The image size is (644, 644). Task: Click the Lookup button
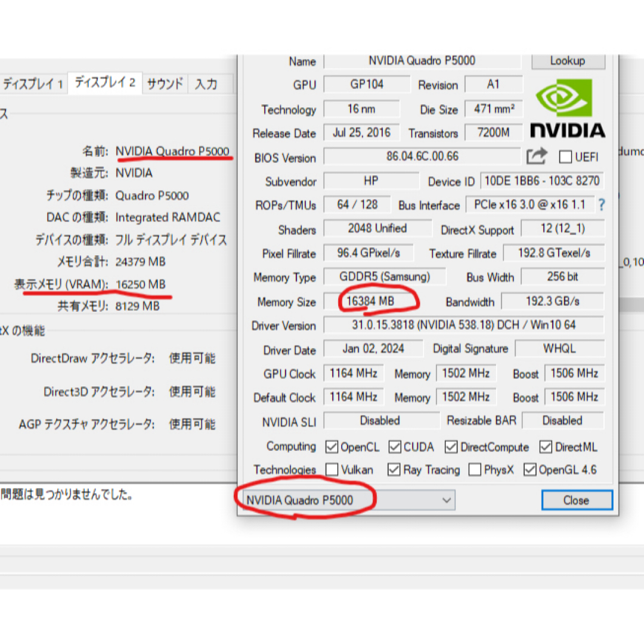tap(568, 61)
